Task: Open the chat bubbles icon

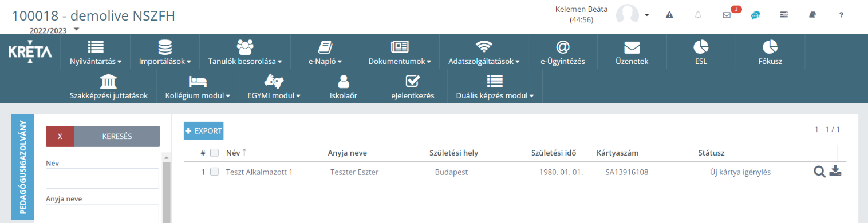Action: 756,15
